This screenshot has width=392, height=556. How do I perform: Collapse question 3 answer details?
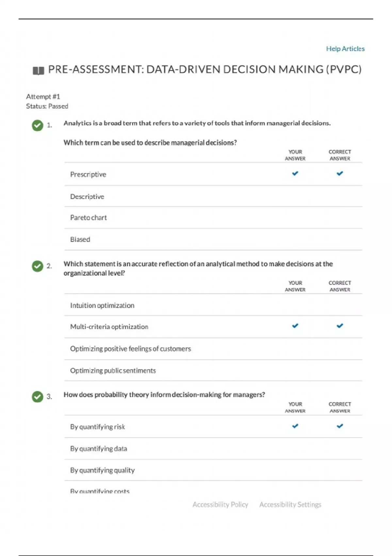(x=165, y=394)
